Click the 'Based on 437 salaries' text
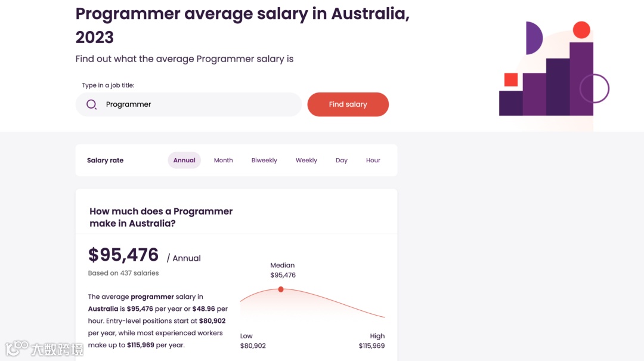The image size is (644, 361). [x=123, y=273]
